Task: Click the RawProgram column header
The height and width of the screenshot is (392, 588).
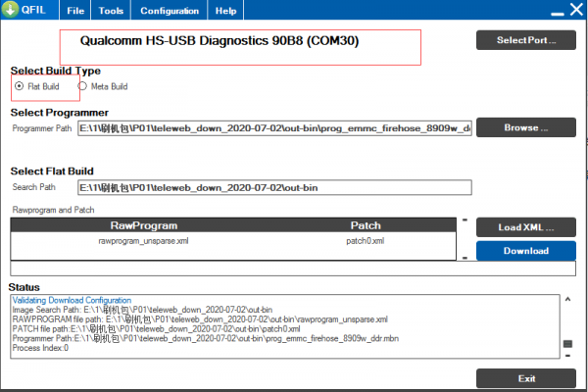Action: (x=144, y=225)
